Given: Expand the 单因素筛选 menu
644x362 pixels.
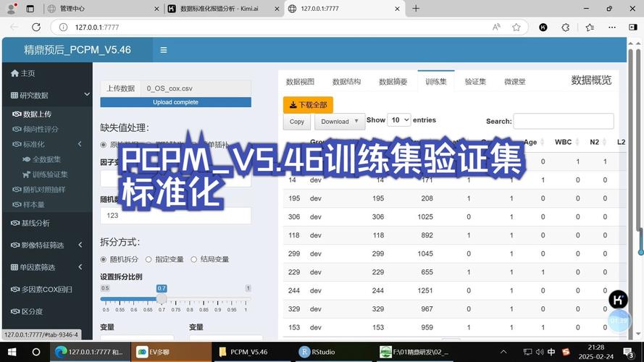Looking at the screenshot, I should 80,267.
